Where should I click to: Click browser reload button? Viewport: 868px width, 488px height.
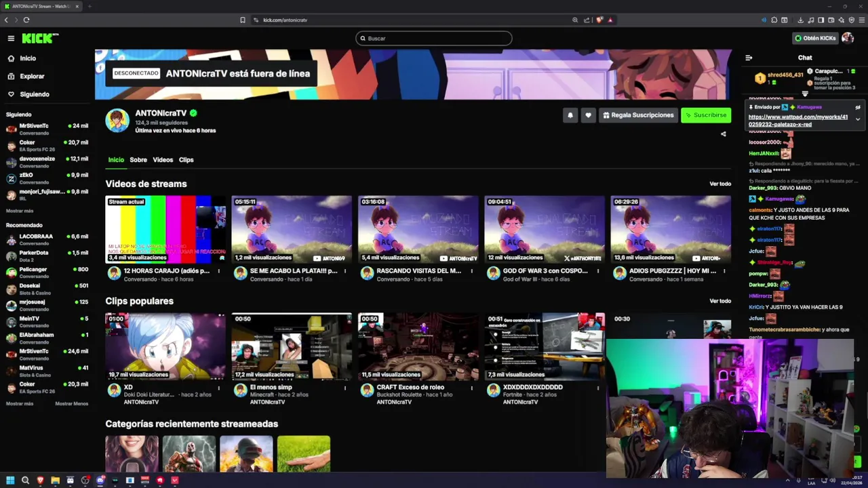pyautogui.click(x=26, y=20)
